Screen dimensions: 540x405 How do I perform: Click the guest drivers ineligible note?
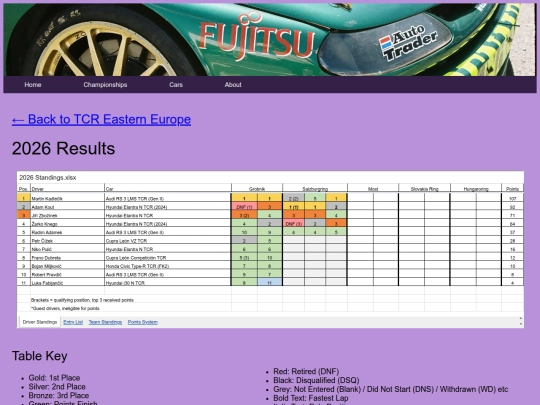[65, 309]
